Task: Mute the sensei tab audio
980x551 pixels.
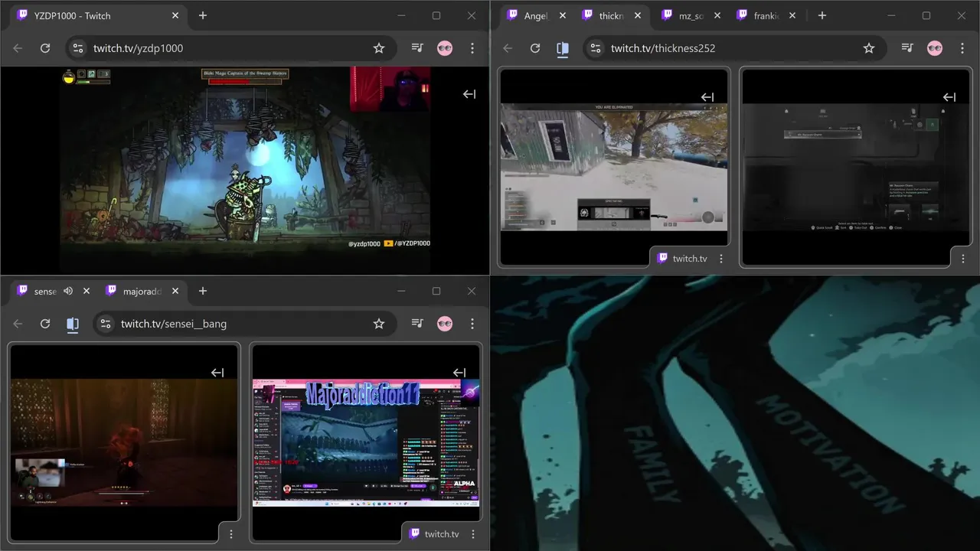Action: [x=68, y=291]
